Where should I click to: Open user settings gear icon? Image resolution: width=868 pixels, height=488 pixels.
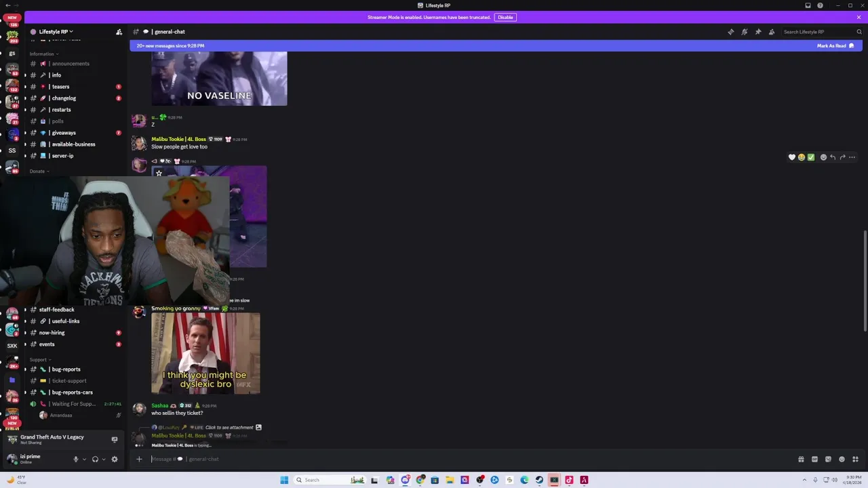[x=114, y=459]
